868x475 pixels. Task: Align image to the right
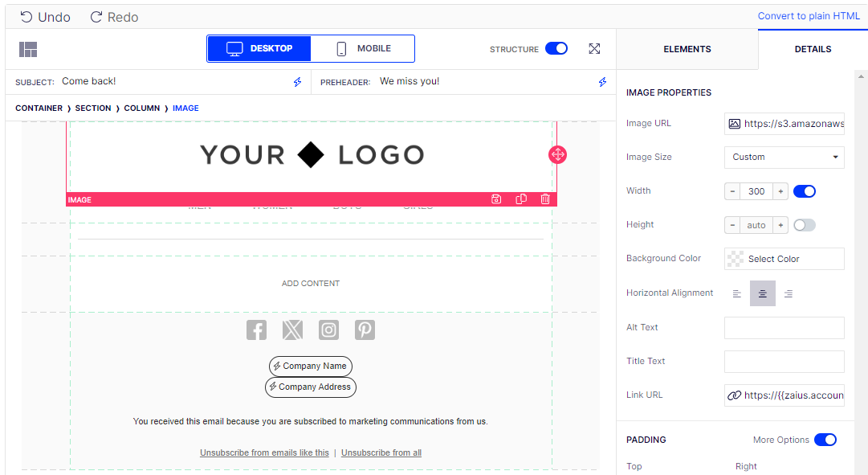tap(789, 293)
